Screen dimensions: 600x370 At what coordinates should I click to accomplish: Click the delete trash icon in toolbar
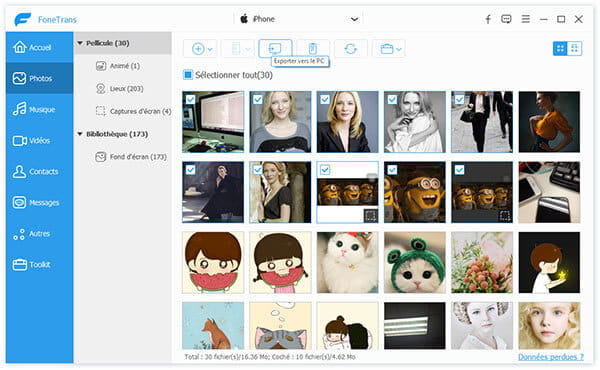(x=313, y=49)
